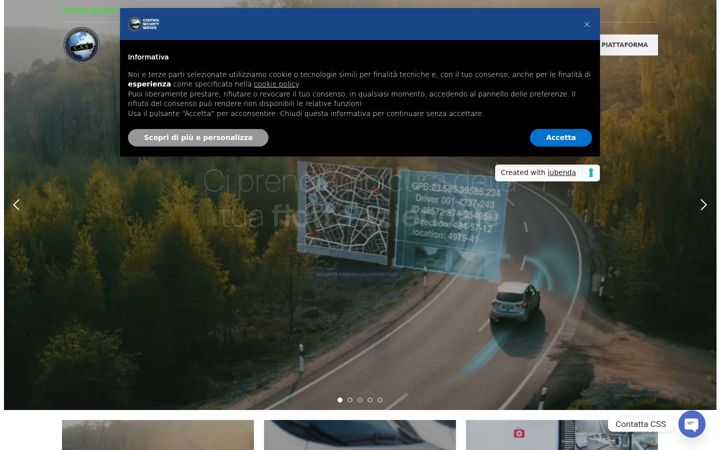Close the cookie Informativa banner
This screenshot has height=450, width=720.
[586, 24]
